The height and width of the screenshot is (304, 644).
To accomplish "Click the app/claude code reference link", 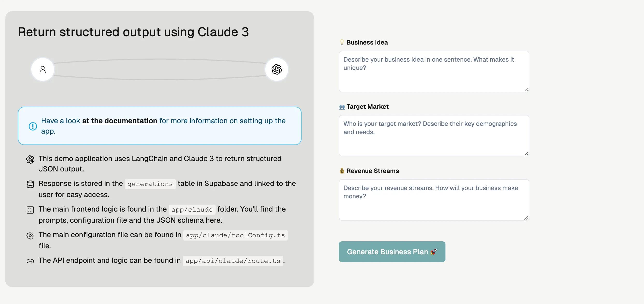I will 192,209.
